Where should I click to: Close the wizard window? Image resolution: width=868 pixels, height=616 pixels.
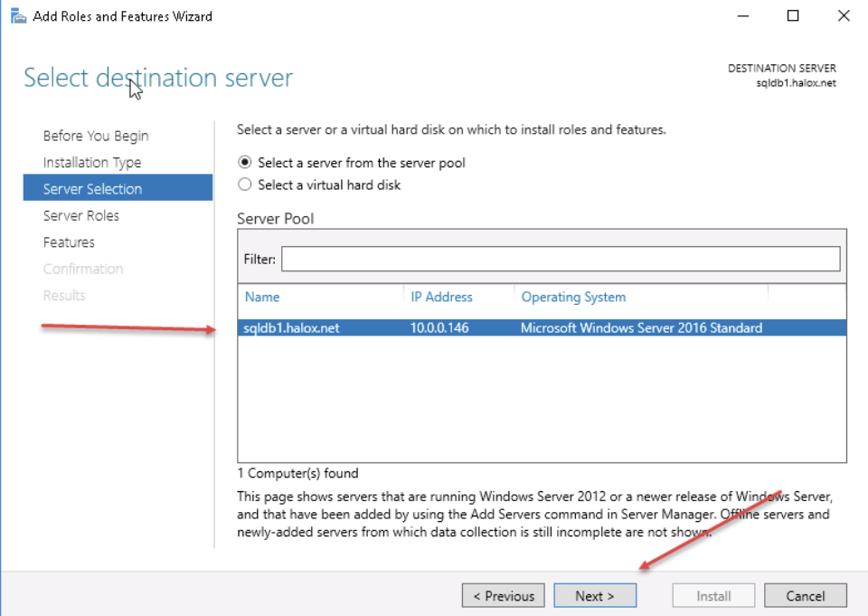pyautogui.click(x=844, y=16)
